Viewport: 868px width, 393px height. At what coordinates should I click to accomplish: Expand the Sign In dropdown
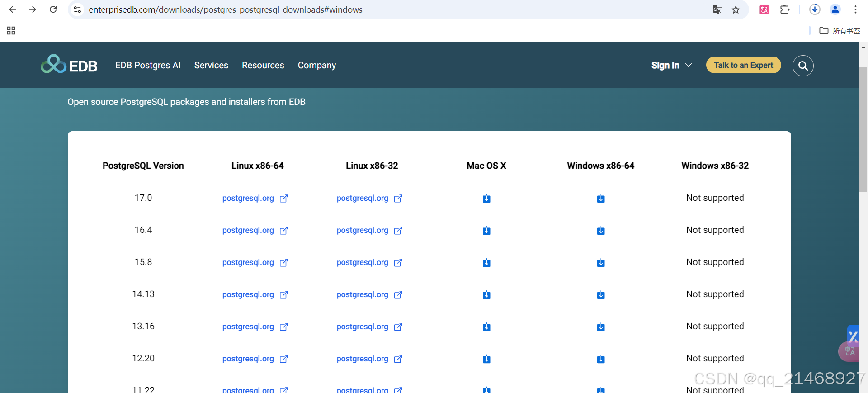pos(671,65)
